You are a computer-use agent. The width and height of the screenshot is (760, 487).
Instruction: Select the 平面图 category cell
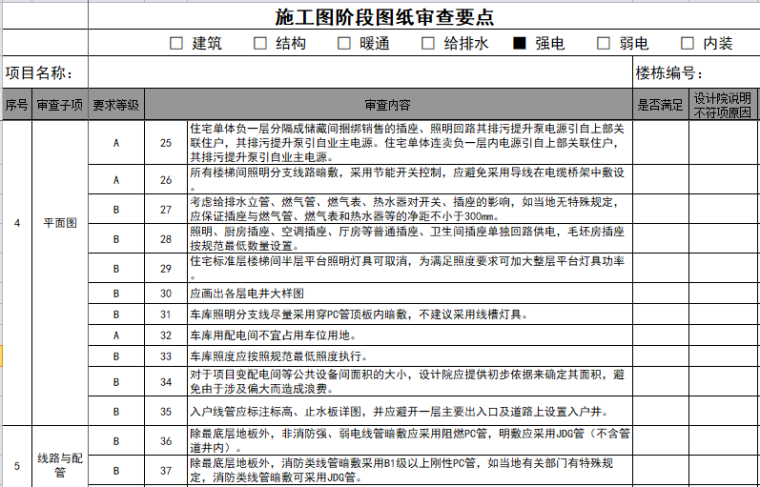pos(60,222)
